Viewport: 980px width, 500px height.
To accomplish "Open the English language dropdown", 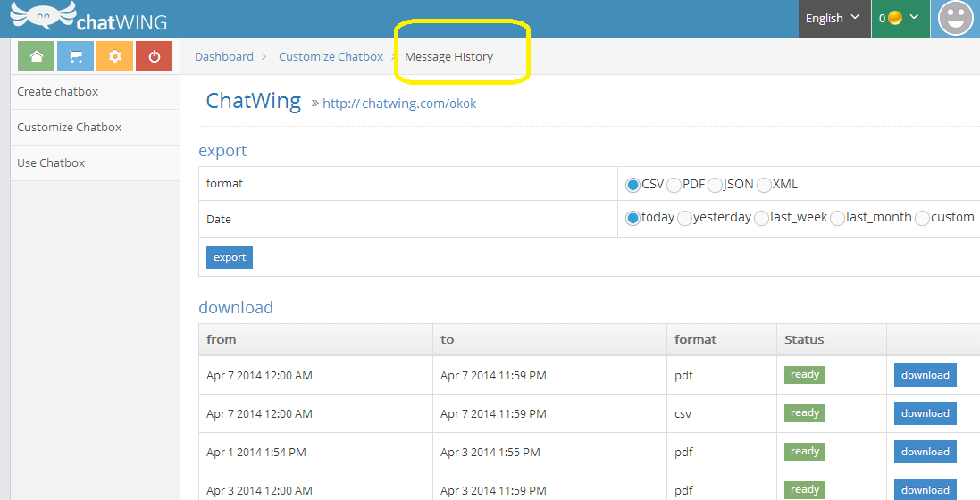I will click(x=834, y=19).
